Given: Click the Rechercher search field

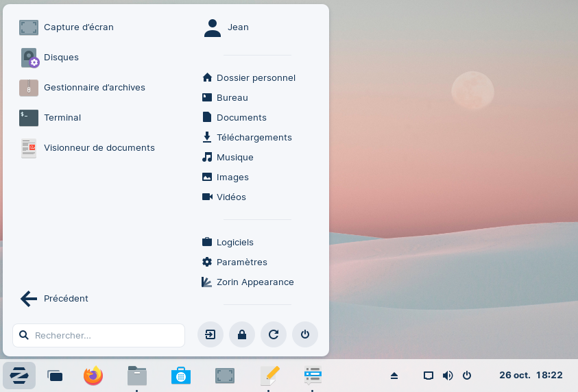Looking at the screenshot, I should [x=99, y=336].
